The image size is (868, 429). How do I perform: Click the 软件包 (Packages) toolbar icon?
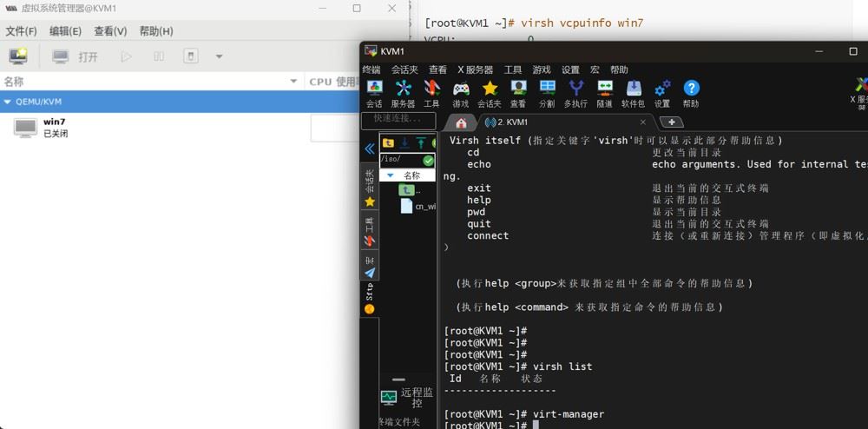[x=634, y=94]
